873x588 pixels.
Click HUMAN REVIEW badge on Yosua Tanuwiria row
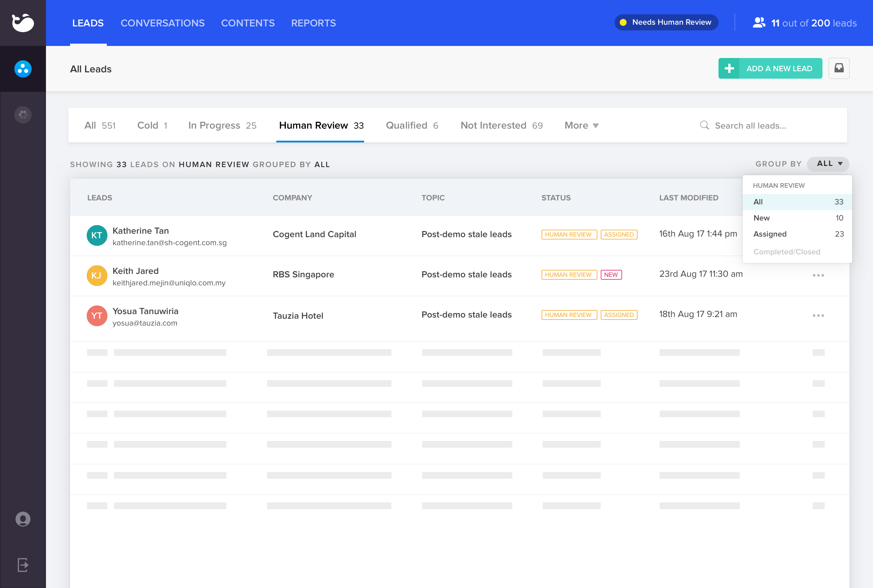[569, 315]
